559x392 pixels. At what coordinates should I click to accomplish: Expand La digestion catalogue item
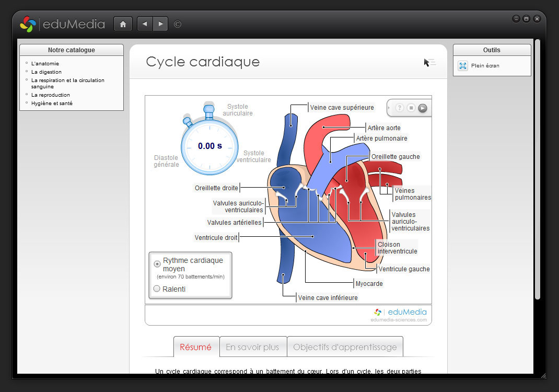pos(46,72)
